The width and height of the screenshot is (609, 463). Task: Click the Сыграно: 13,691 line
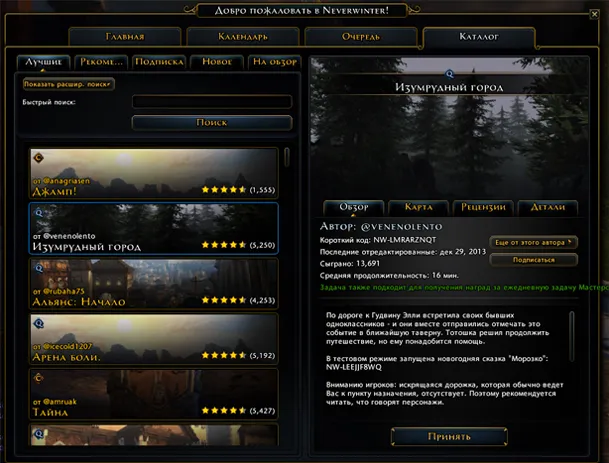[x=350, y=264]
